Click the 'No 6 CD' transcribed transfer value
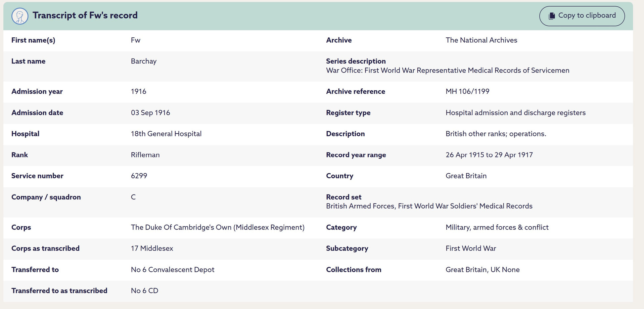 (144, 291)
